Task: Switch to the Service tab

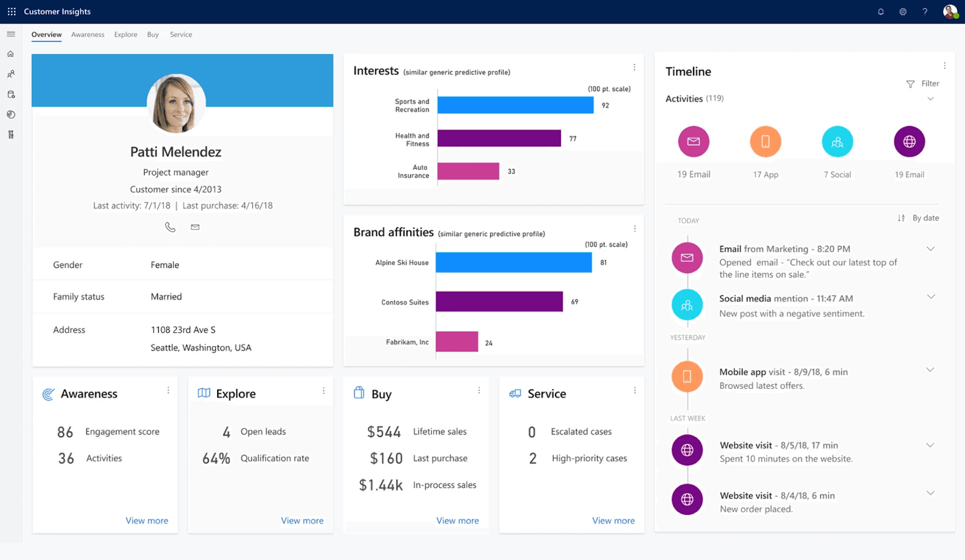Action: [181, 34]
